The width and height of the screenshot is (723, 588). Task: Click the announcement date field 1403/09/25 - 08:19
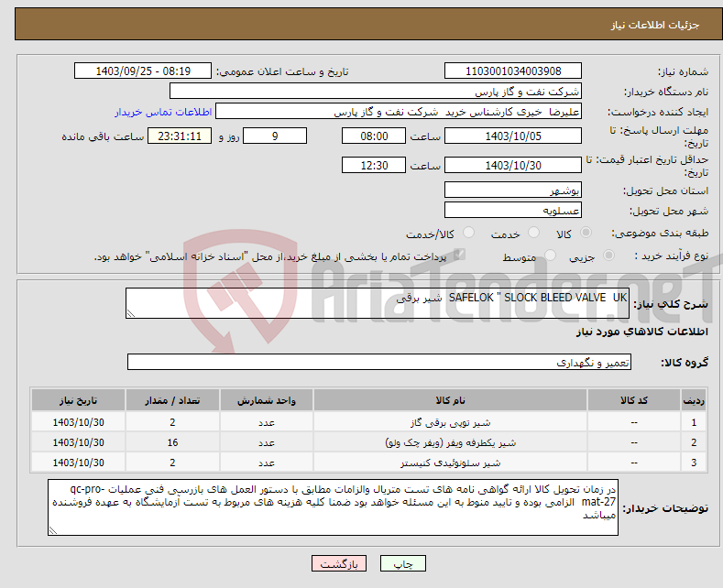(143, 71)
